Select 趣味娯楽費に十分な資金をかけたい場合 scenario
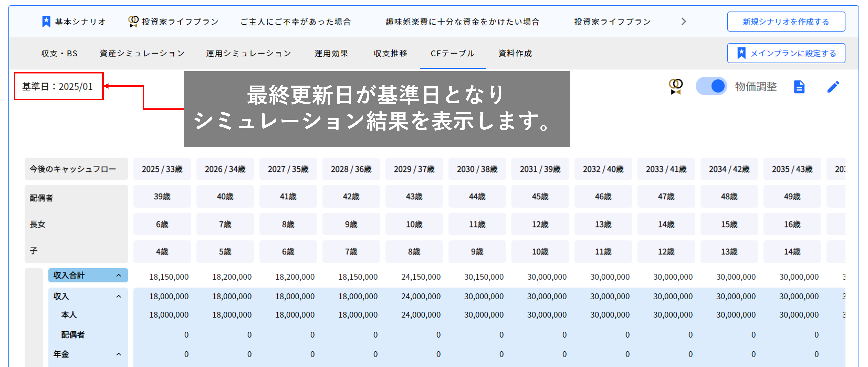The image size is (868, 367). pyautogui.click(x=462, y=22)
